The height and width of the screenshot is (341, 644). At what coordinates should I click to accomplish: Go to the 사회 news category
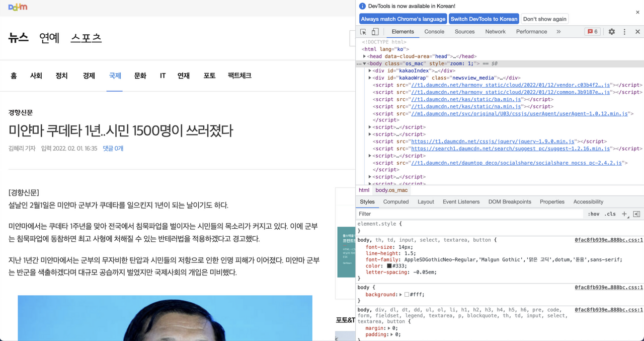(x=36, y=76)
